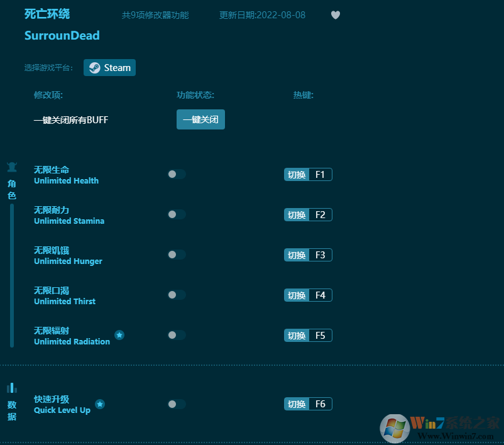
Task: Click the Steam platform selection button
Action: click(x=109, y=67)
